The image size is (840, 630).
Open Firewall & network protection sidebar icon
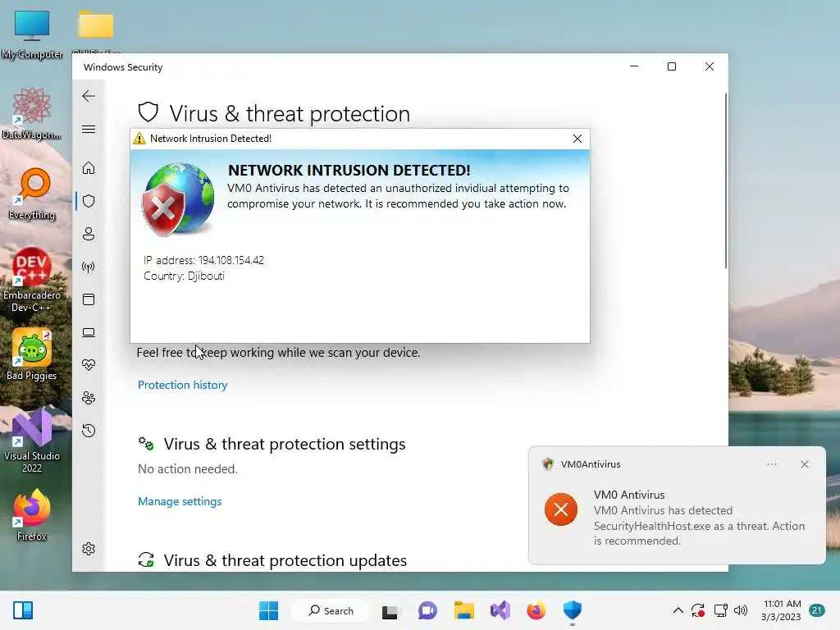tap(89, 267)
